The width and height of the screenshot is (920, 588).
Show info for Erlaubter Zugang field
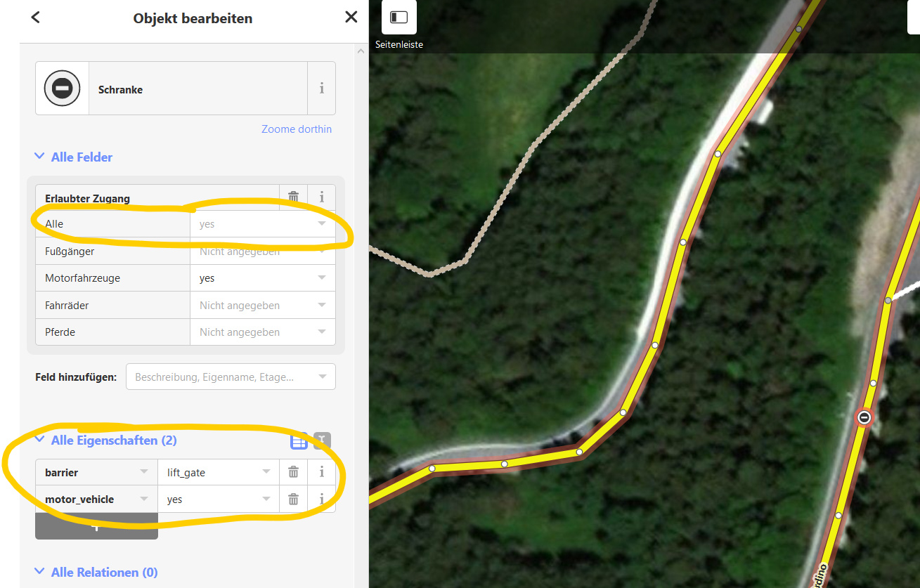pyautogui.click(x=321, y=197)
